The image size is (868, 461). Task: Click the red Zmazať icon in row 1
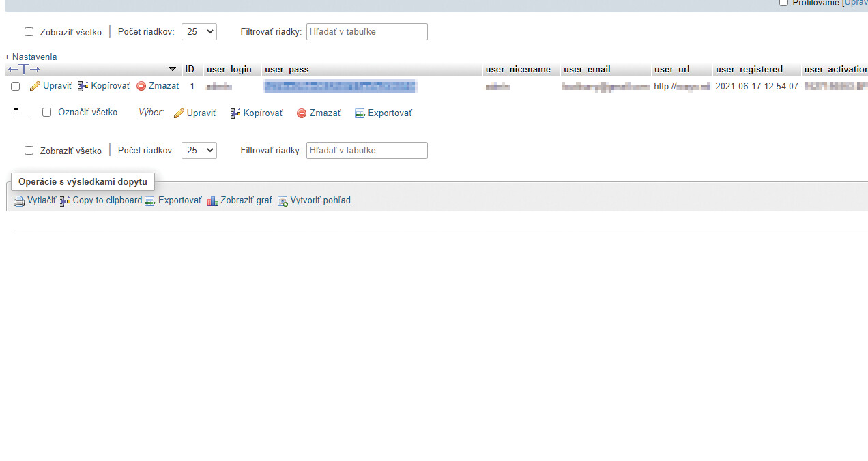pos(141,87)
